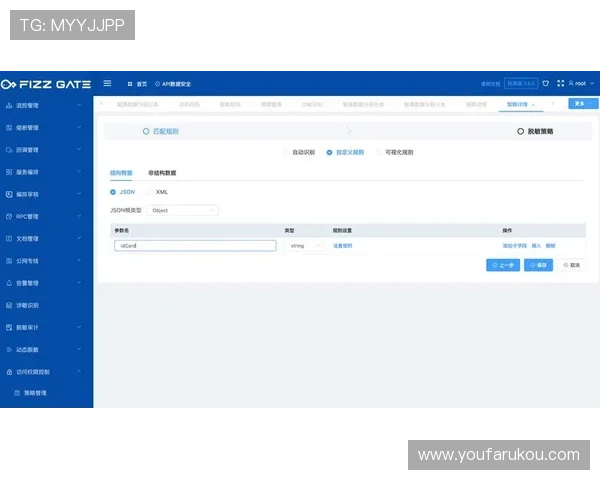Screen dimensions: 600x480
Task: Click the 脱敏策略 step circle
Action: (520, 131)
